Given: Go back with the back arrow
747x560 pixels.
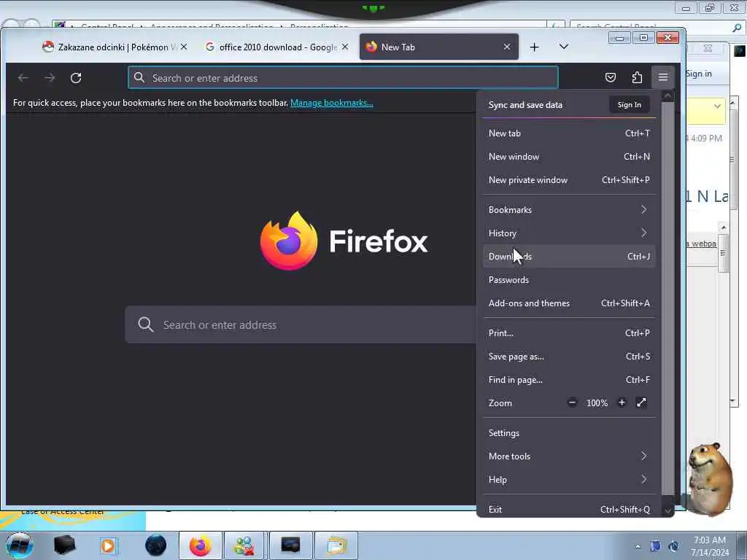Looking at the screenshot, I should [x=23, y=77].
